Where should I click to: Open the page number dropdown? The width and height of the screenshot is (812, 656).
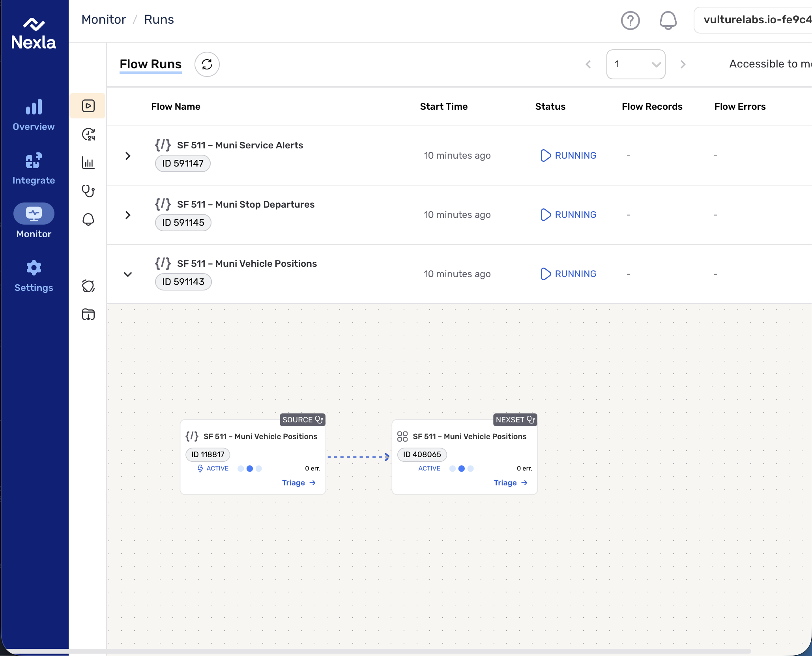(x=636, y=64)
